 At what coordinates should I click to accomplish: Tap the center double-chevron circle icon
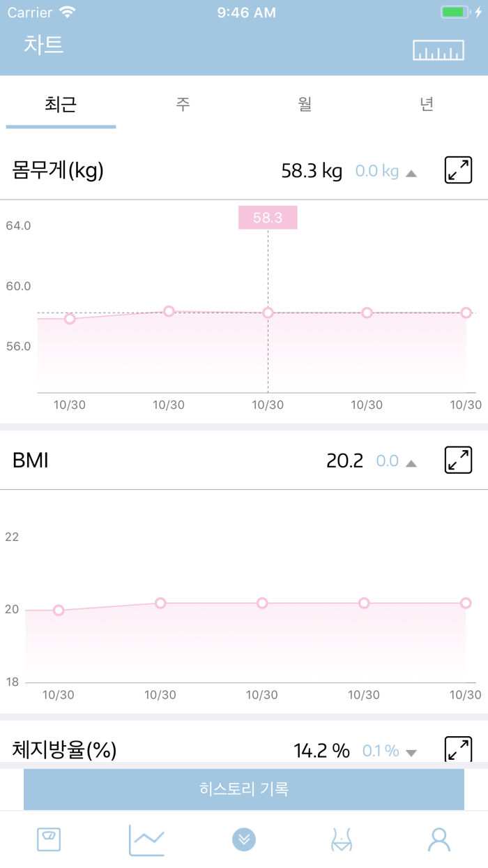pos(244,840)
